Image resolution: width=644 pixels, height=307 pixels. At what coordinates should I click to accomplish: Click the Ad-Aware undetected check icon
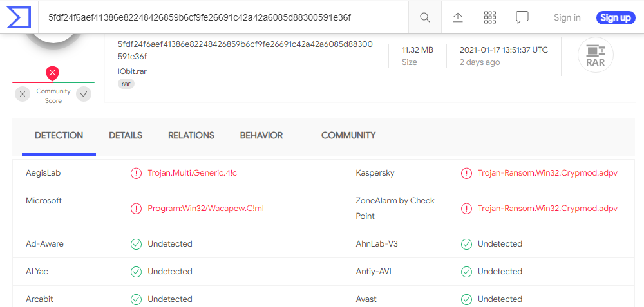coord(136,244)
